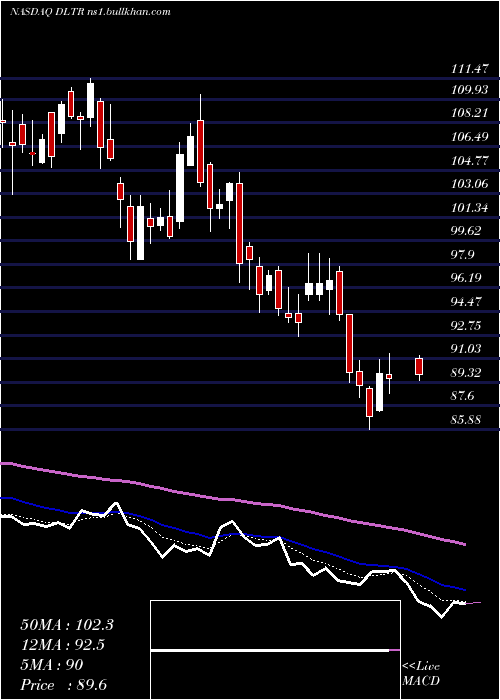This screenshot has height=700, width=500.
Task: Click the <<Live MACD label
Action: (421, 674)
